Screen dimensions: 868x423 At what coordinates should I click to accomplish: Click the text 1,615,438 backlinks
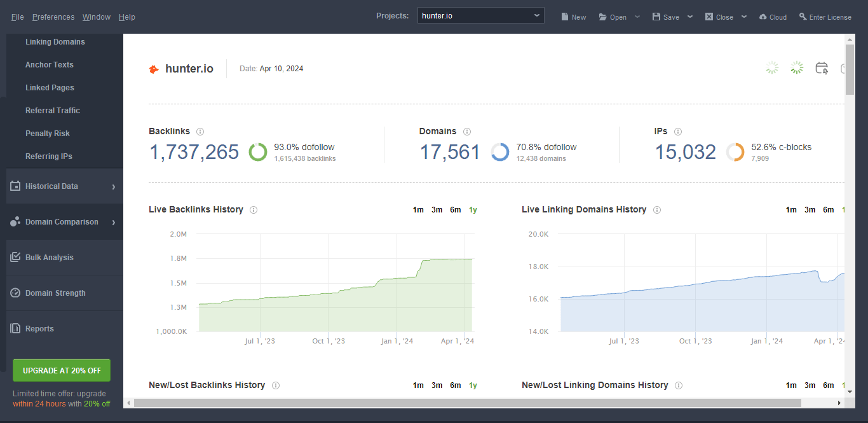point(305,158)
